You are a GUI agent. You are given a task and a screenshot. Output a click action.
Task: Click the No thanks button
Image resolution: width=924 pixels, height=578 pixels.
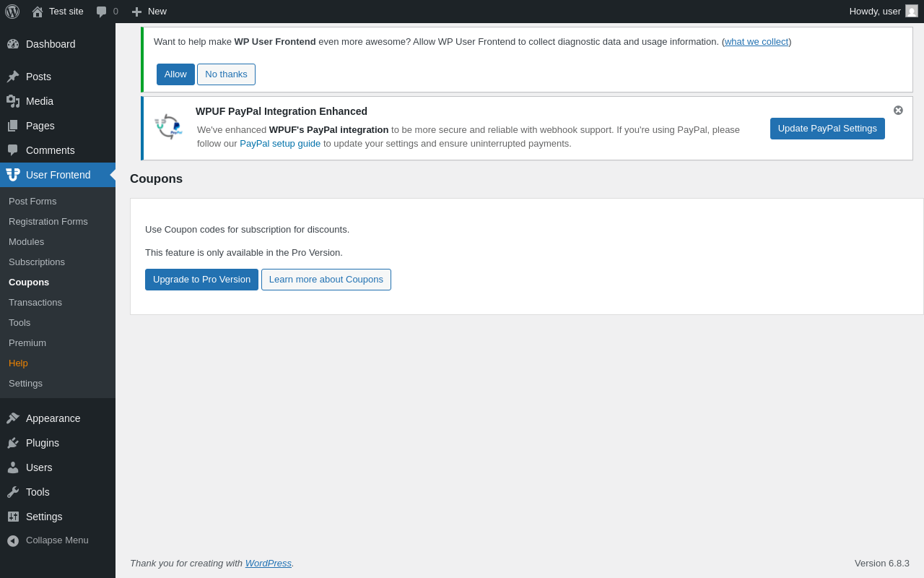226,74
